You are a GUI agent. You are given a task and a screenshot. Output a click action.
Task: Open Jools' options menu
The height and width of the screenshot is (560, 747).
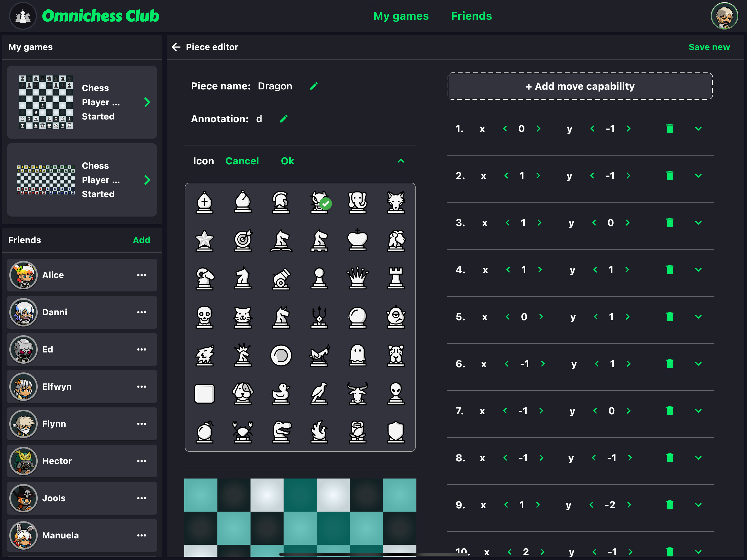point(141,498)
